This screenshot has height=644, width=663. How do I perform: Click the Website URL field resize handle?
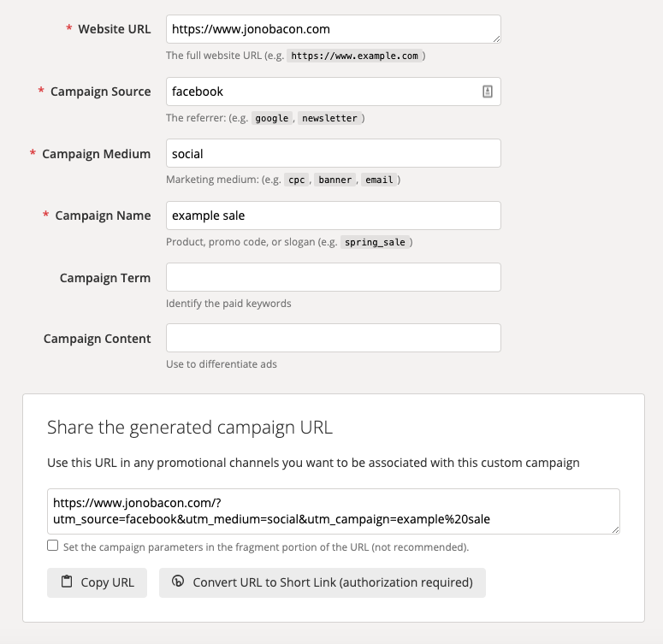[x=495, y=38]
